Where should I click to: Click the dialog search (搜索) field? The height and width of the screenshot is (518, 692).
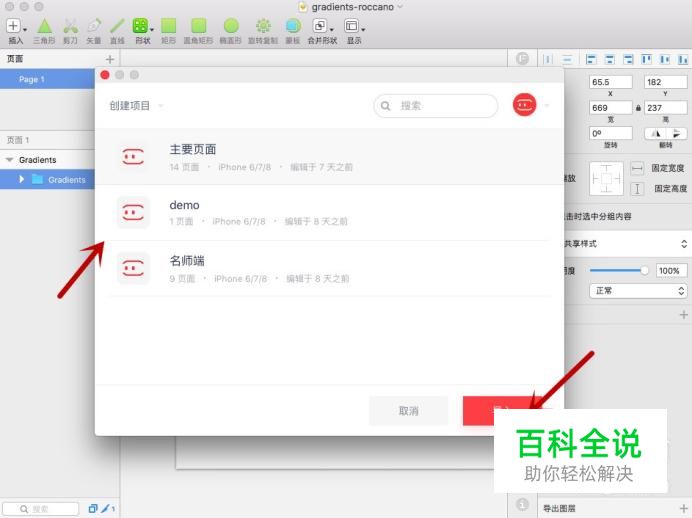coord(436,106)
